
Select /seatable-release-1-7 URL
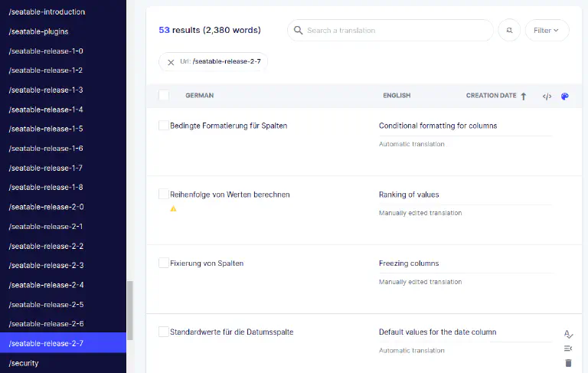tap(46, 168)
